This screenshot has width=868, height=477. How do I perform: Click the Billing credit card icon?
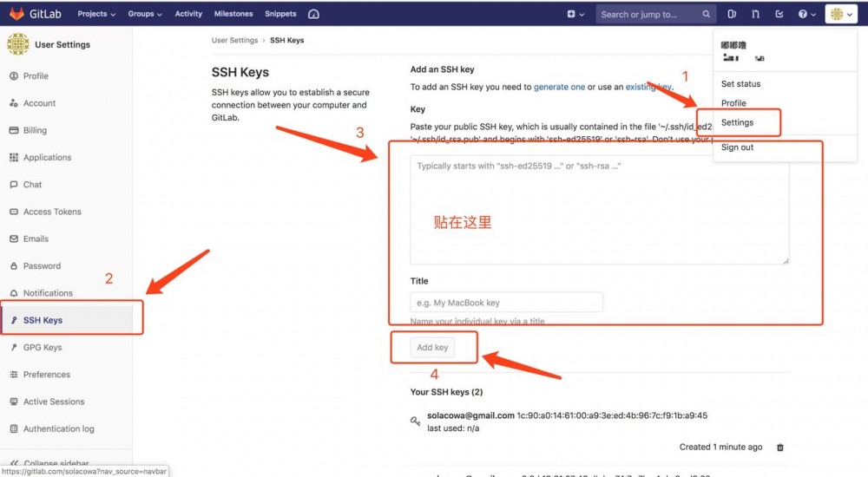coord(14,130)
